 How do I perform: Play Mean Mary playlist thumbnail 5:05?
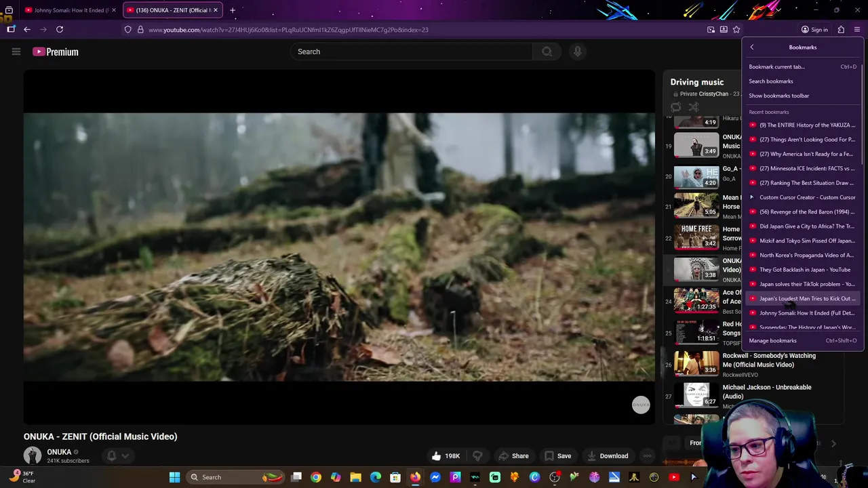696,205
